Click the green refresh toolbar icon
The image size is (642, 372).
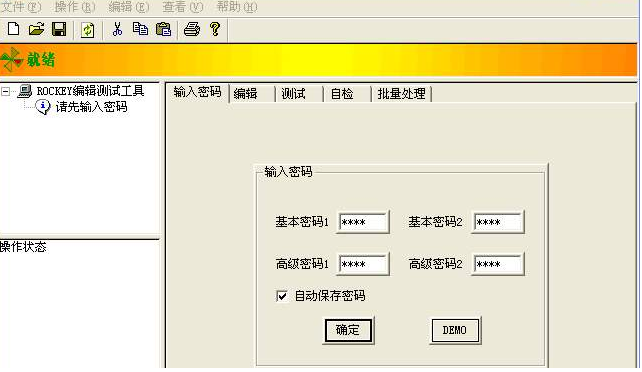(x=87, y=30)
